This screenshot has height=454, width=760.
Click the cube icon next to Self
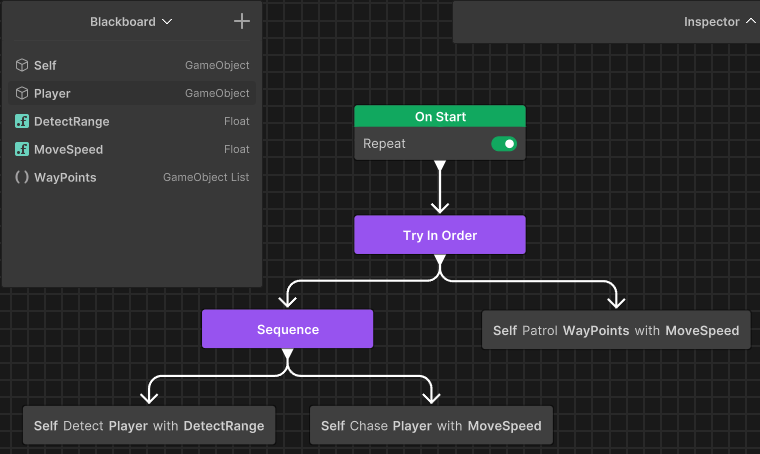(x=22, y=65)
